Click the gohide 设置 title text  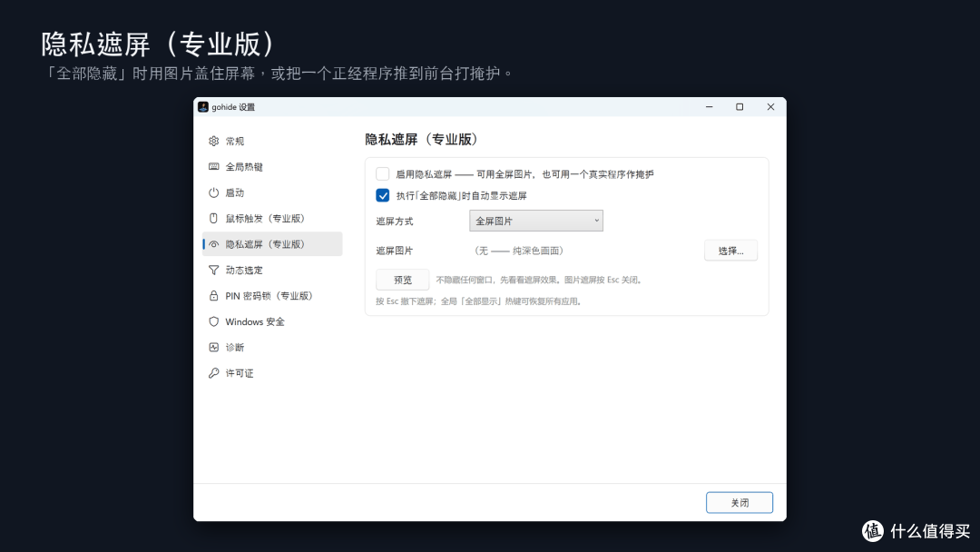point(233,107)
